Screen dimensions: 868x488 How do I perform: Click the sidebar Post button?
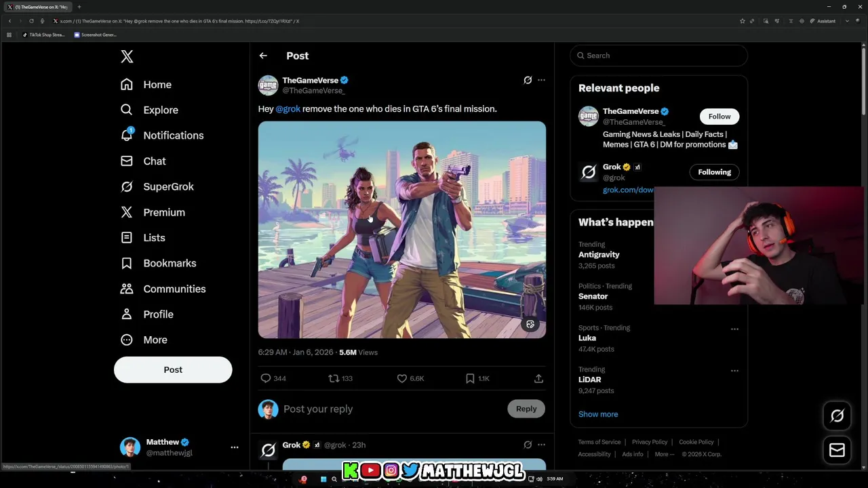(173, 370)
